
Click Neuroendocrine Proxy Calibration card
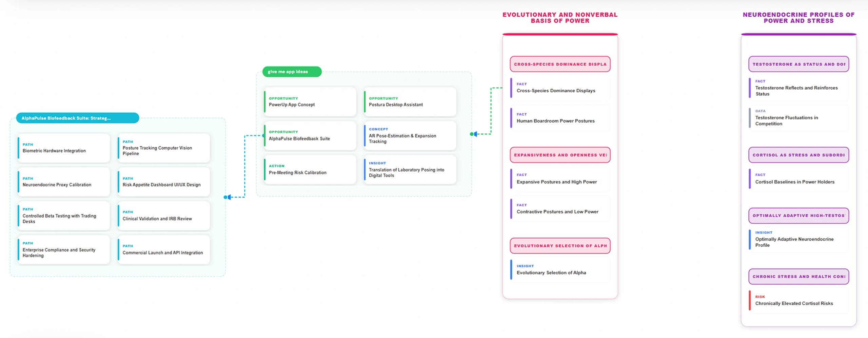[64, 182]
